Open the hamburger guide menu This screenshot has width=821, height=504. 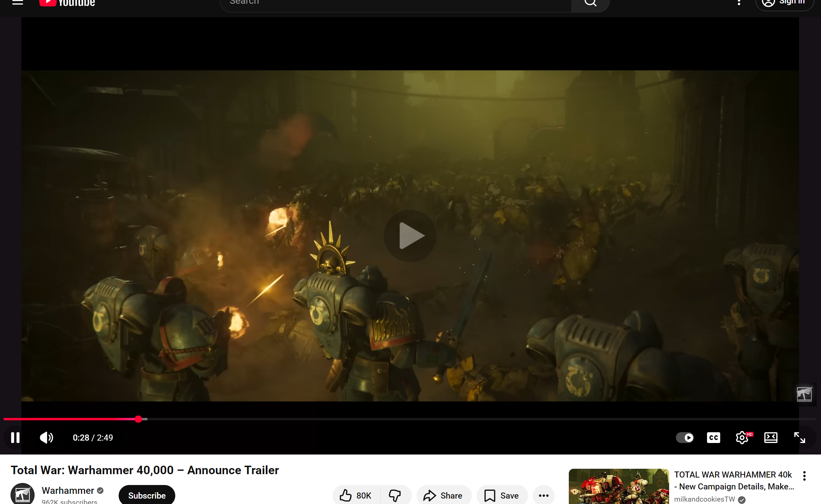18,3
